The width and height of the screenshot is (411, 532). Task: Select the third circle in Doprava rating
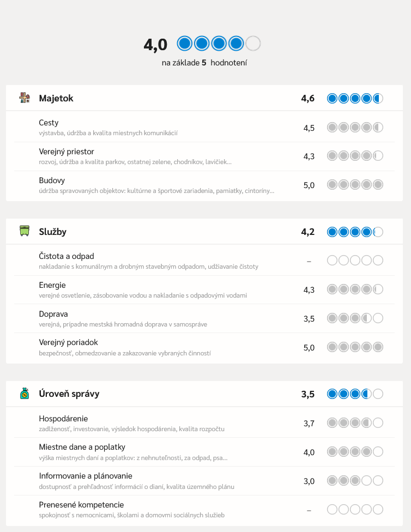tap(355, 318)
